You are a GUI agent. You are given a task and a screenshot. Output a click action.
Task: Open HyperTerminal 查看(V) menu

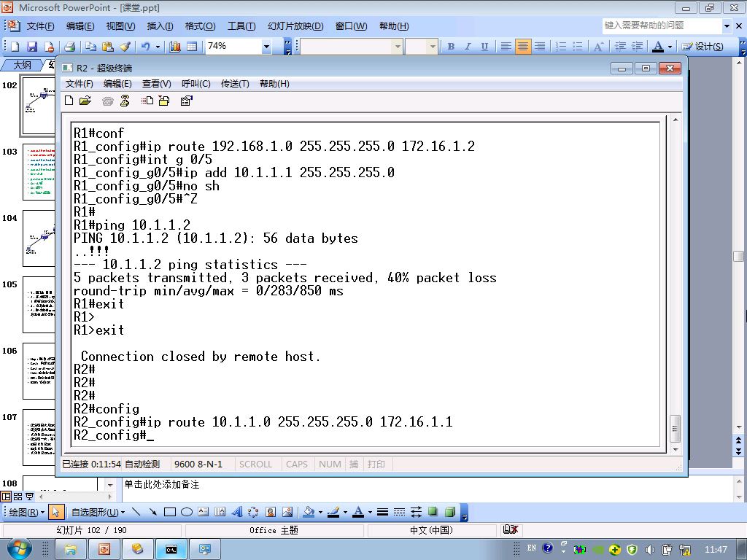[156, 84]
